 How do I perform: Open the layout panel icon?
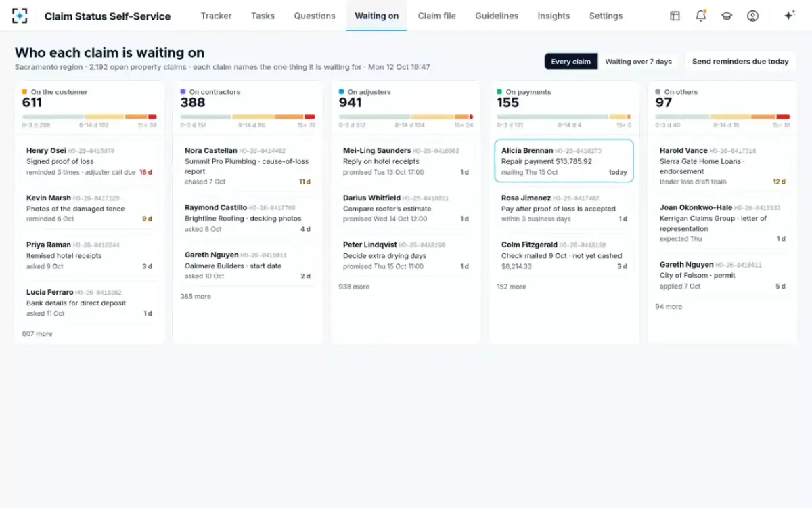(675, 16)
